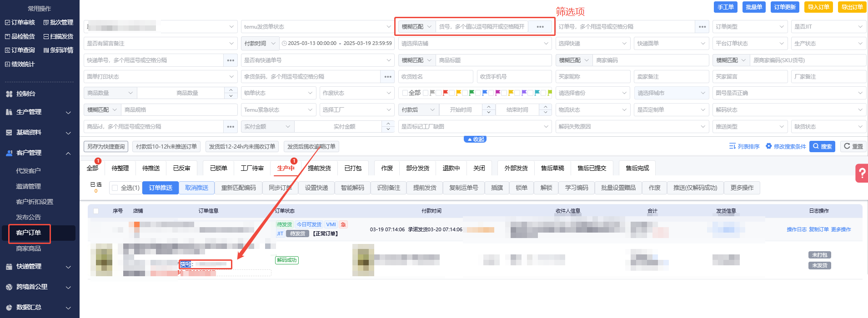This screenshot has width=868, height=318.
Task: Click the ellipsis button beside 快递单号 filter field
Action: click(231, 60)
